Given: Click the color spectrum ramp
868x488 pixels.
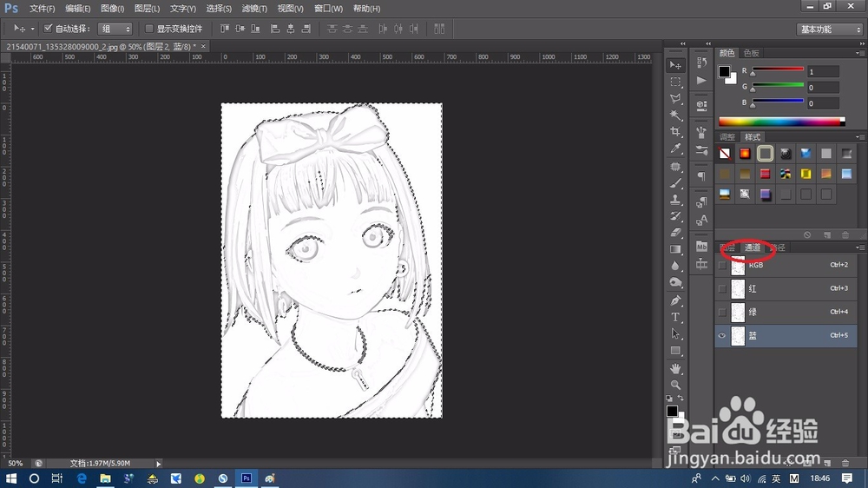Looking at the screenshot, I should [x=781, y=122].
